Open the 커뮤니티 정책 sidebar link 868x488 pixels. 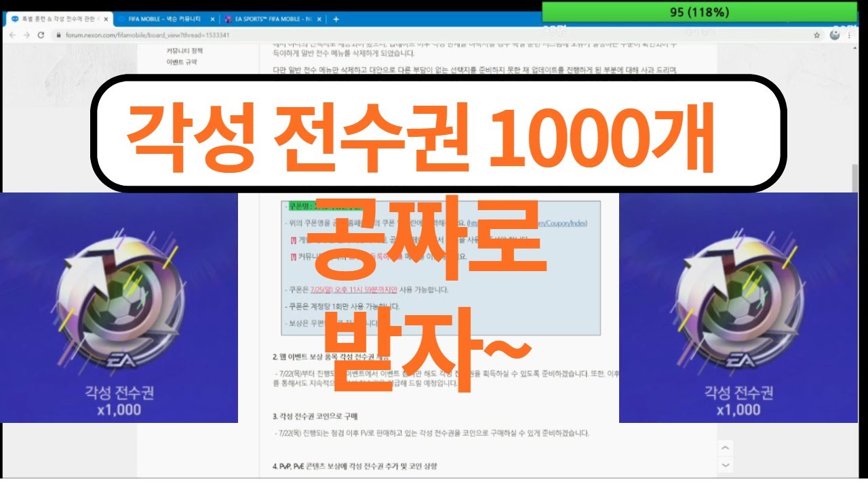[x=184, y=51]
